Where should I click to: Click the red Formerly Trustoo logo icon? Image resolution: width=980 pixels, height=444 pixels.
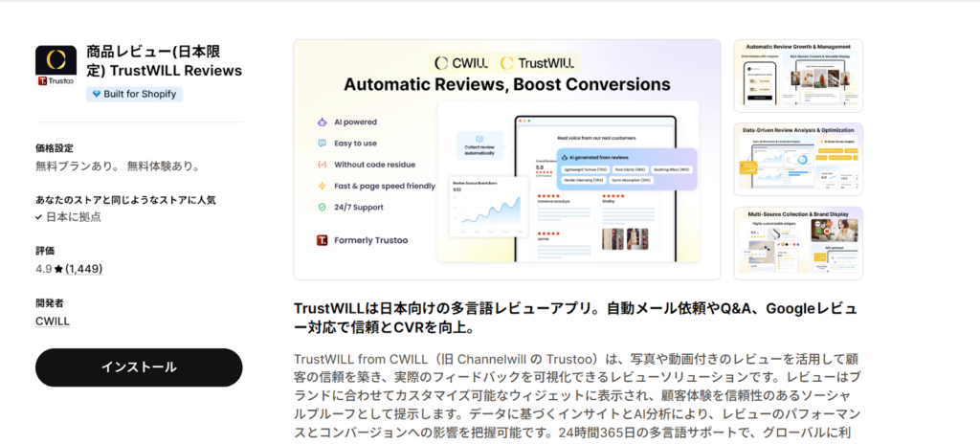[322, 240]
